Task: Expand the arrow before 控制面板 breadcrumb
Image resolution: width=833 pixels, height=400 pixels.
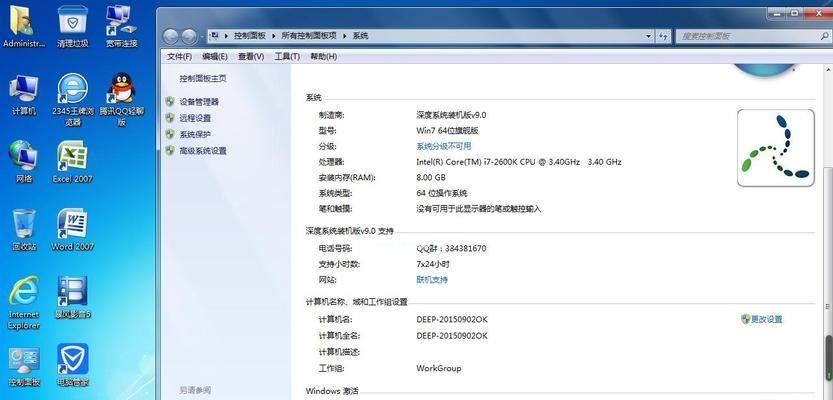Action: click(x=227, y=36)
